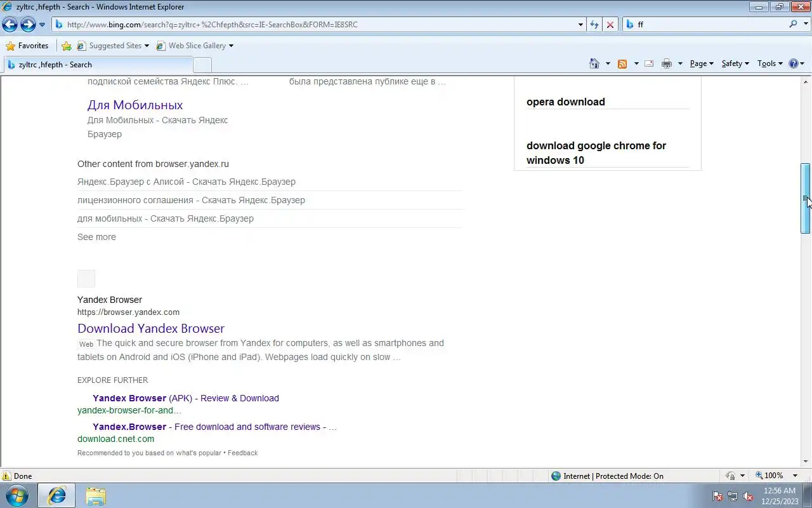Expand the zoom level dropdown arrow

pos(795,476)
